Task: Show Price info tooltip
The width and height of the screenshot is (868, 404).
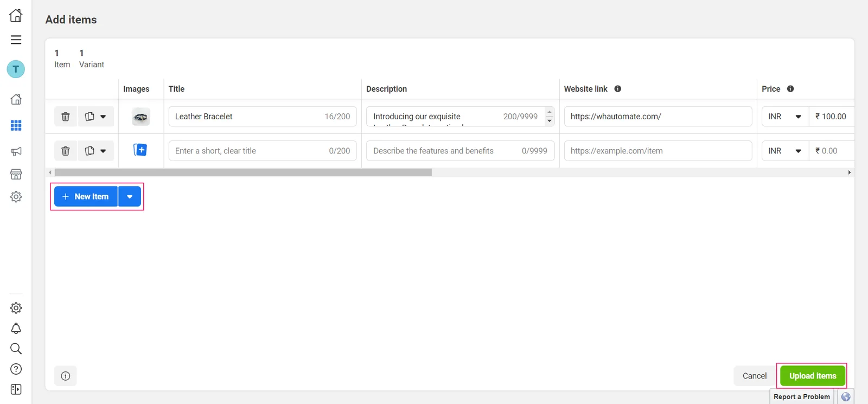Action: (x=790, y=89)
